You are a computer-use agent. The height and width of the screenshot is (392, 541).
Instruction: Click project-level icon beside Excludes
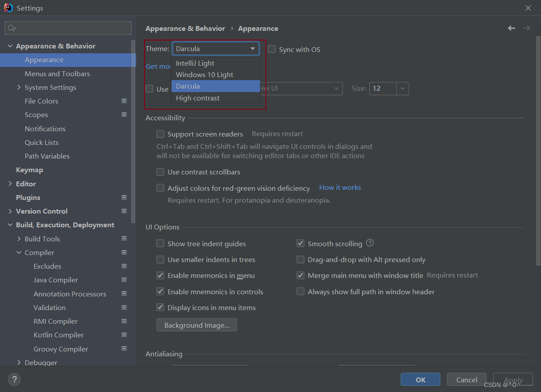pos(124,266)
